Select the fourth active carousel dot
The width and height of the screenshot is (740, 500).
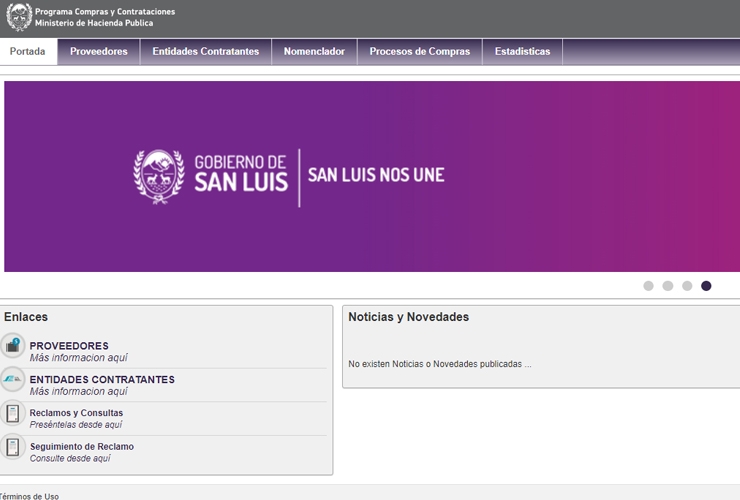706,286
